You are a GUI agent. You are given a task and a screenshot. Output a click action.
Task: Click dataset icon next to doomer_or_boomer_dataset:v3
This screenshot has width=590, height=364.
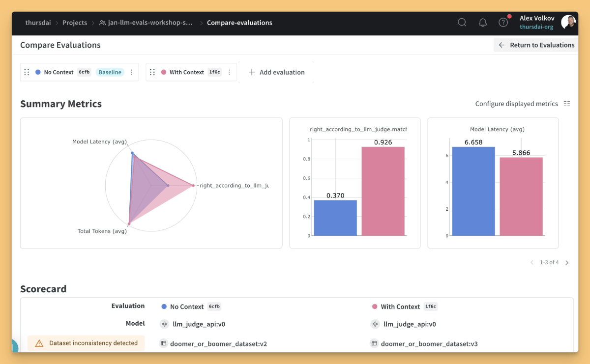tap(374, 343)
